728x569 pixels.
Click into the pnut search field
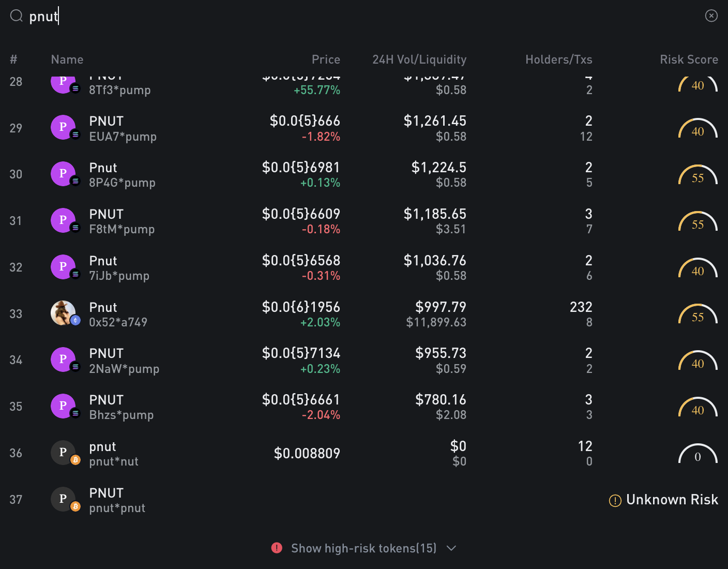(310, 16)
